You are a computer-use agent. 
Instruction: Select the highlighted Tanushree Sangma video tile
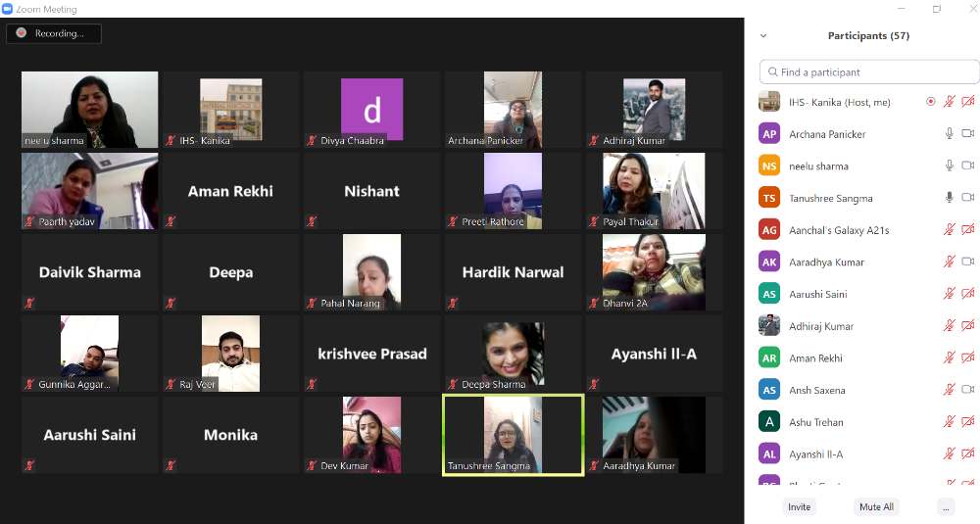pos(514,435)
